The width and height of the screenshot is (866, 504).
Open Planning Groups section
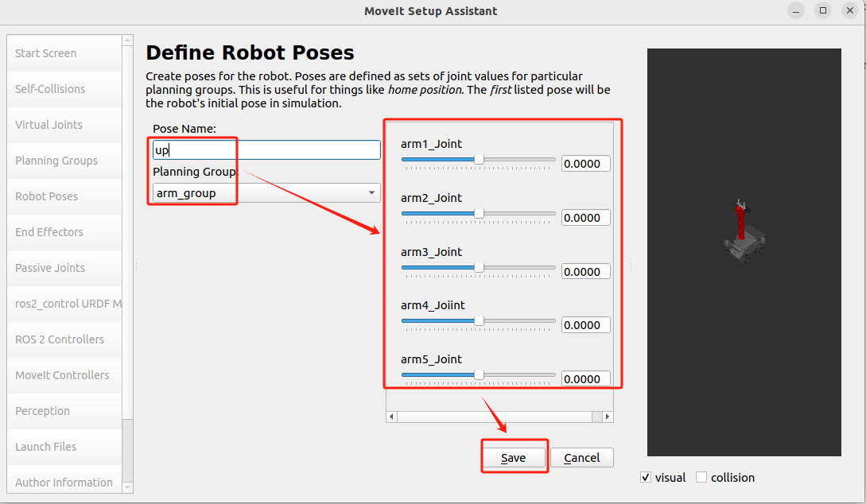tap(64, 161)
